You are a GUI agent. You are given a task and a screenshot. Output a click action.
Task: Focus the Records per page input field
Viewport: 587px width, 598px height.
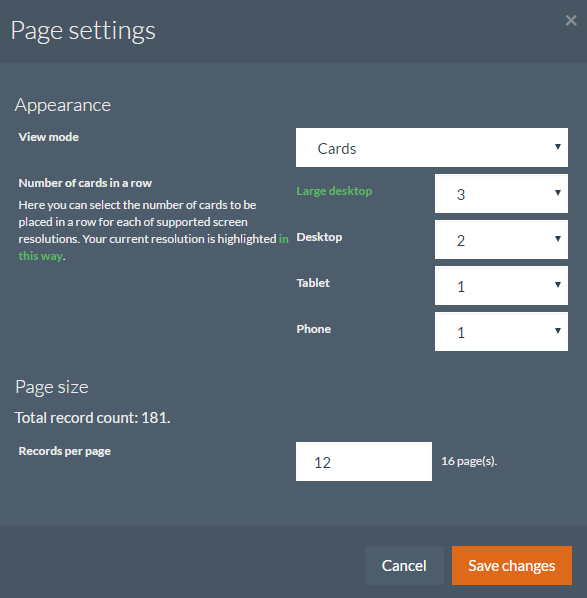click(363, 461)
